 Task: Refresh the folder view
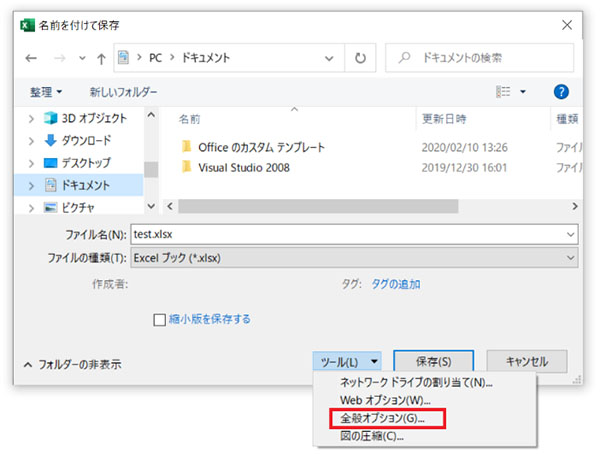point(360,58)
